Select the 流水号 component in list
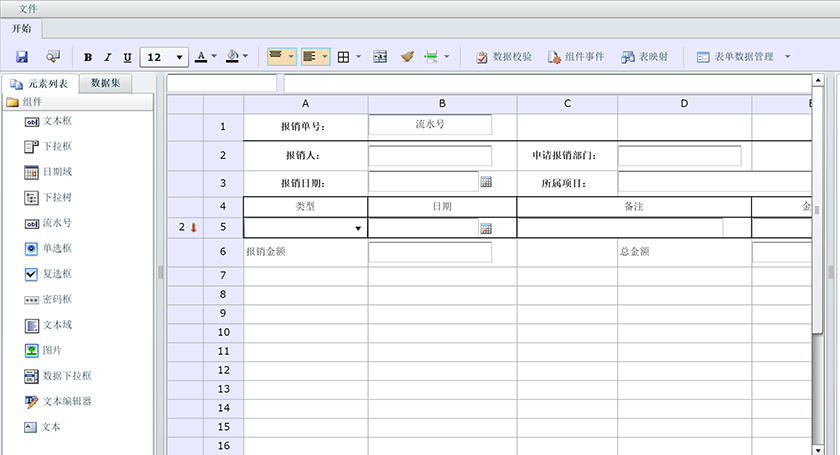This screenshot has width=840, height=455. [x=48, y=223]
